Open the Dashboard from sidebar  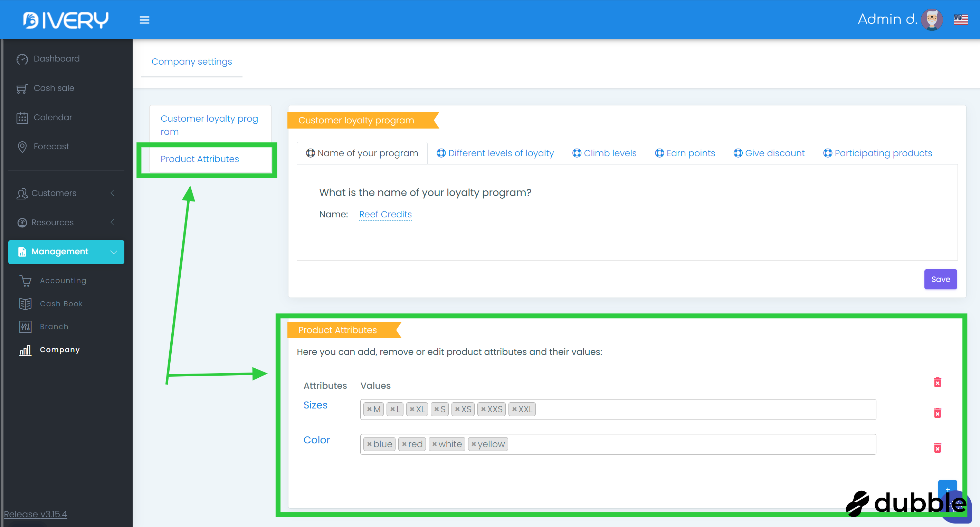click(x=56, y=59)
